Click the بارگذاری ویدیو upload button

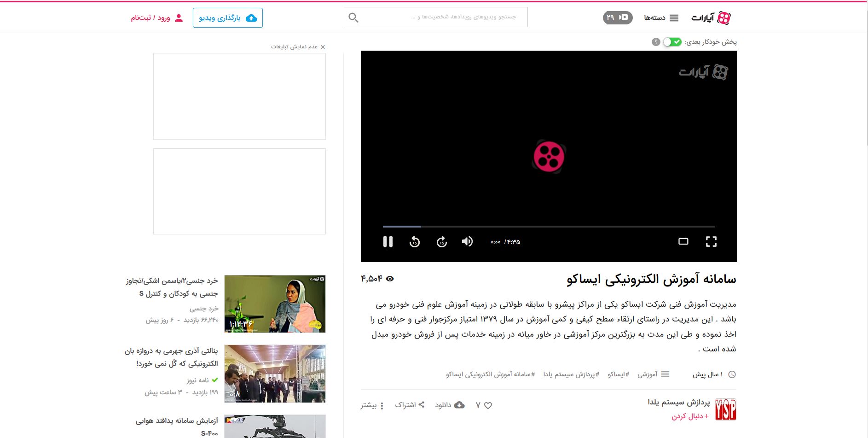click(x=228, y=18)
